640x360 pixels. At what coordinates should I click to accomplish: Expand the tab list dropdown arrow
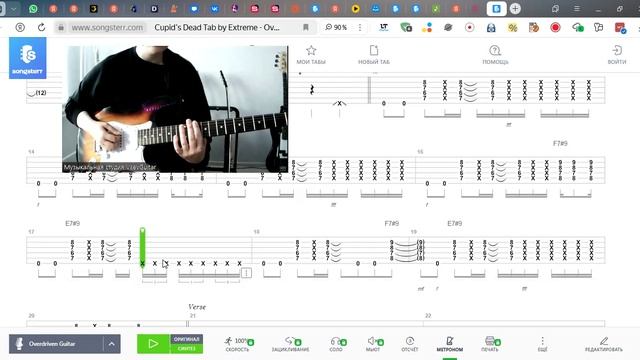(x=13, y=9)
